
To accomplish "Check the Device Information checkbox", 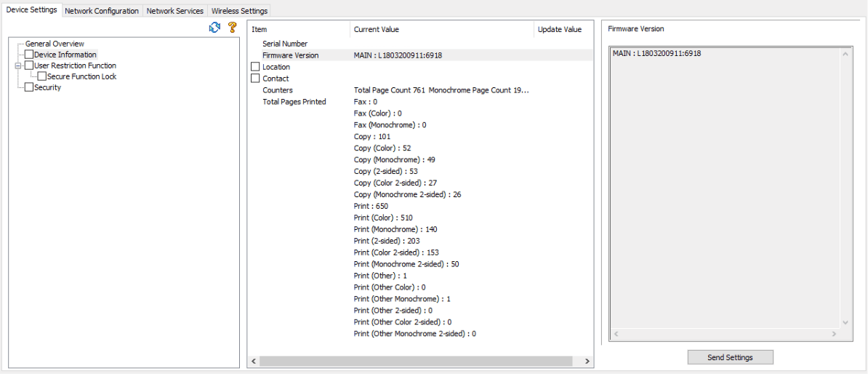I will 29,55.
